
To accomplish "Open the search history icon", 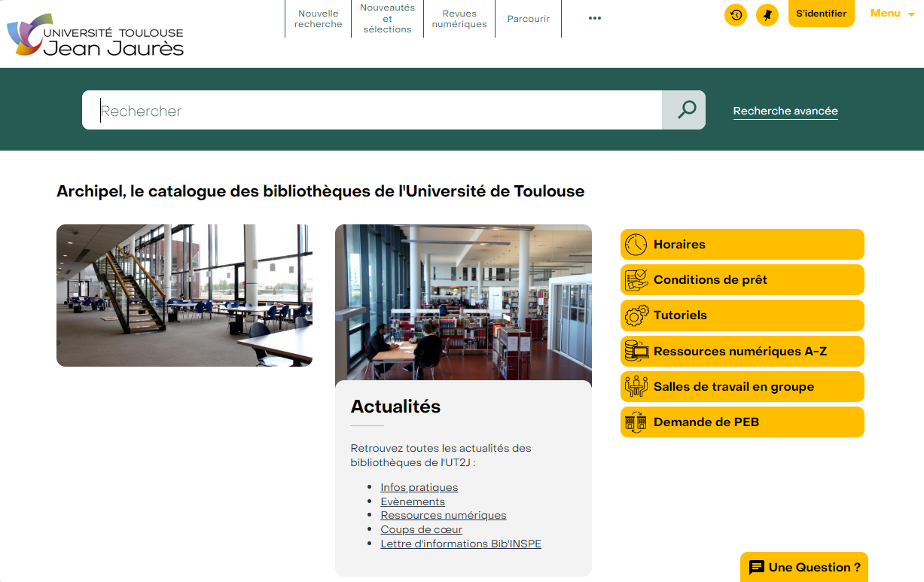I will point(736,15).
